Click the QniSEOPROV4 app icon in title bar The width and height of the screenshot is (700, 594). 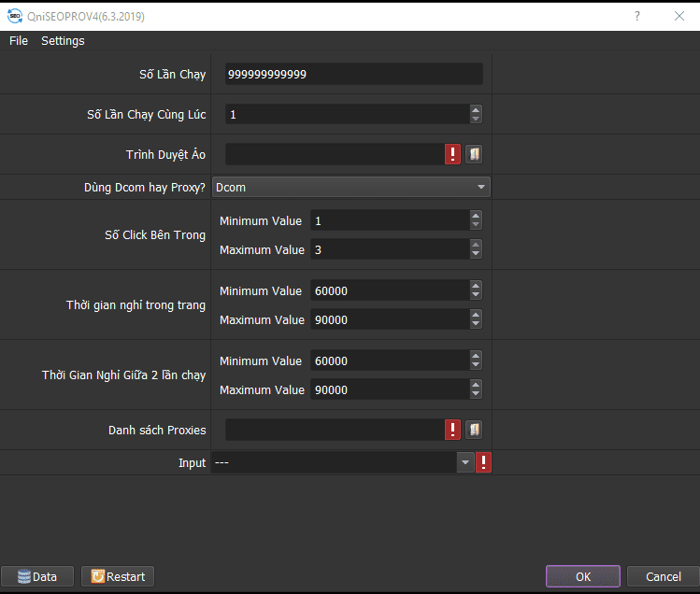[x=15, y=16]
